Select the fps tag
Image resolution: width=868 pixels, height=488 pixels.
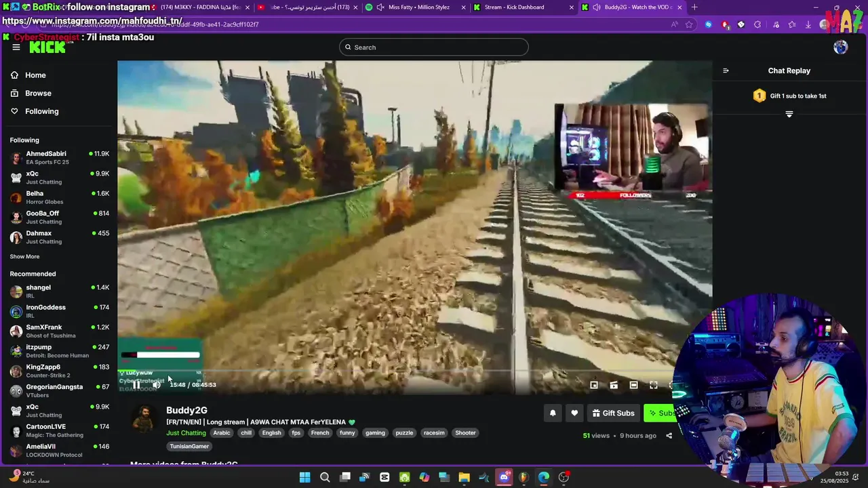(x=296, y=433)
